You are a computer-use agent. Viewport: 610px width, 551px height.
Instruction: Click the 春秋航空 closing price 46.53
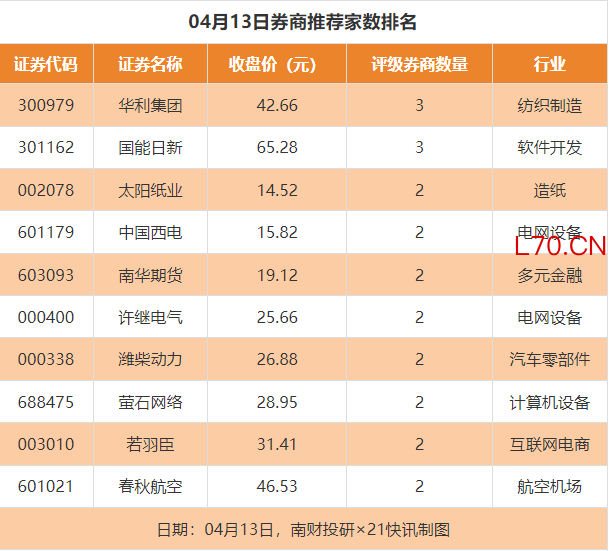tap(277, 487)
